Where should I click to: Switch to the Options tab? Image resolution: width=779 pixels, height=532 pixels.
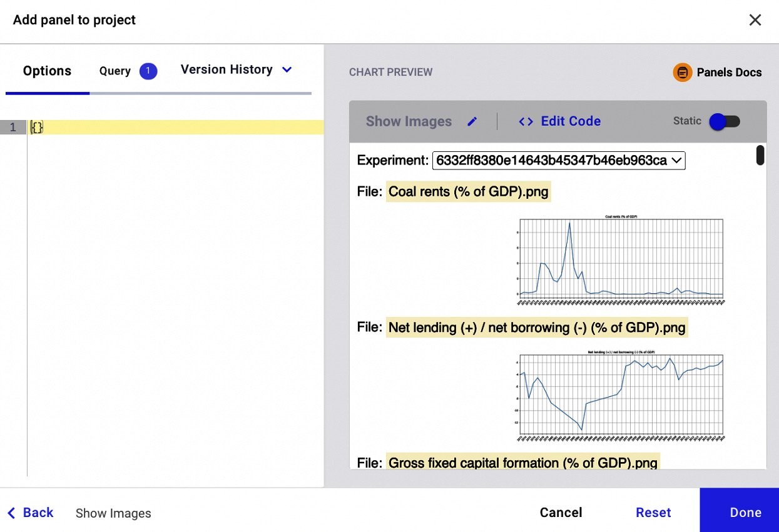pos(47,71)
